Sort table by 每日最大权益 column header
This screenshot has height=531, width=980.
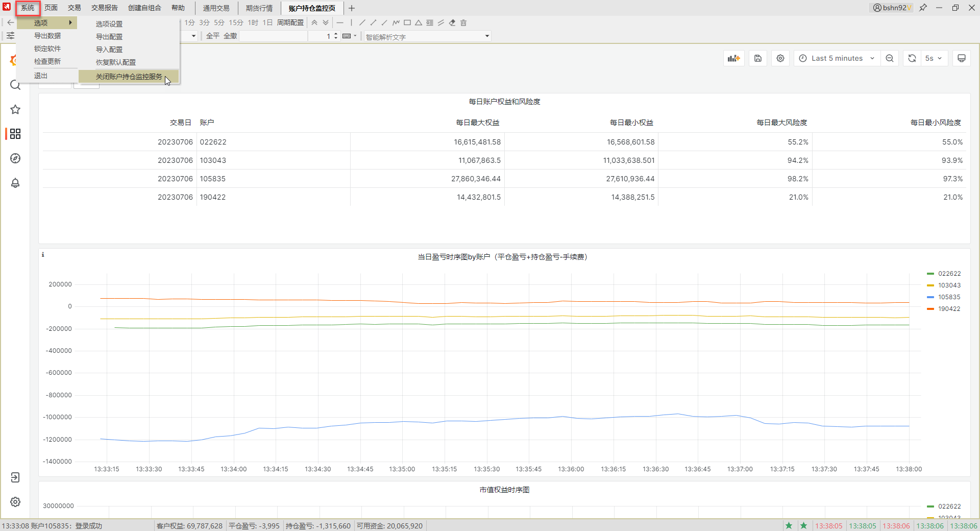tap(478, 123)
